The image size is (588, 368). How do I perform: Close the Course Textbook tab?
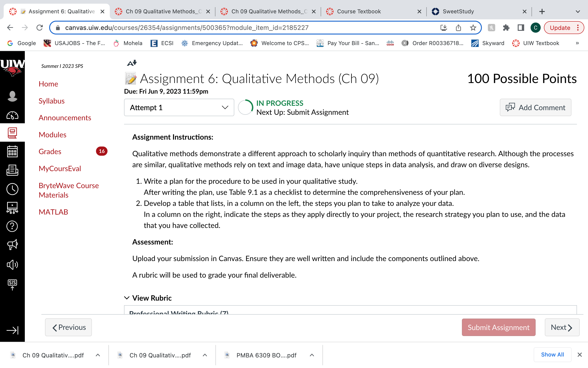click(x=419, y=11)
